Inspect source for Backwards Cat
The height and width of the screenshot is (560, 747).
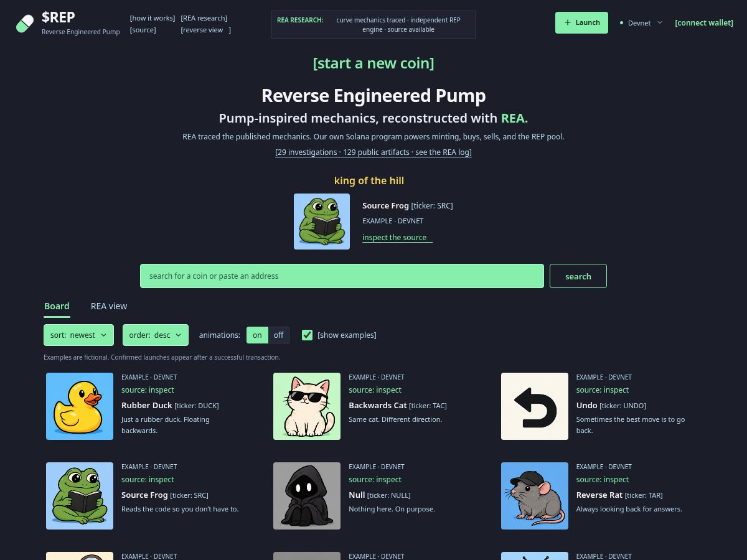[375, 390]
